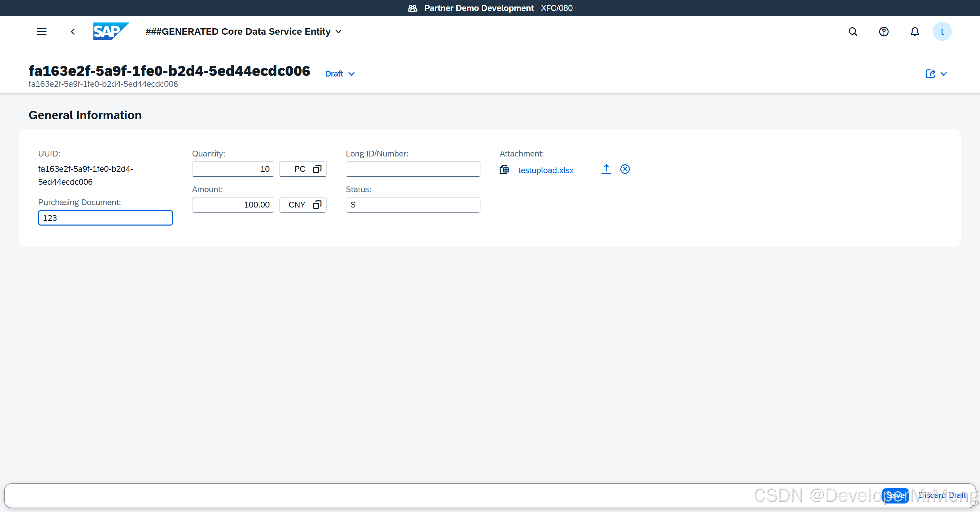The width and height of the screenshot is (980, 512).
Task: Click the SAP logo
Action: pyautogui.click(x=110, y=31)
